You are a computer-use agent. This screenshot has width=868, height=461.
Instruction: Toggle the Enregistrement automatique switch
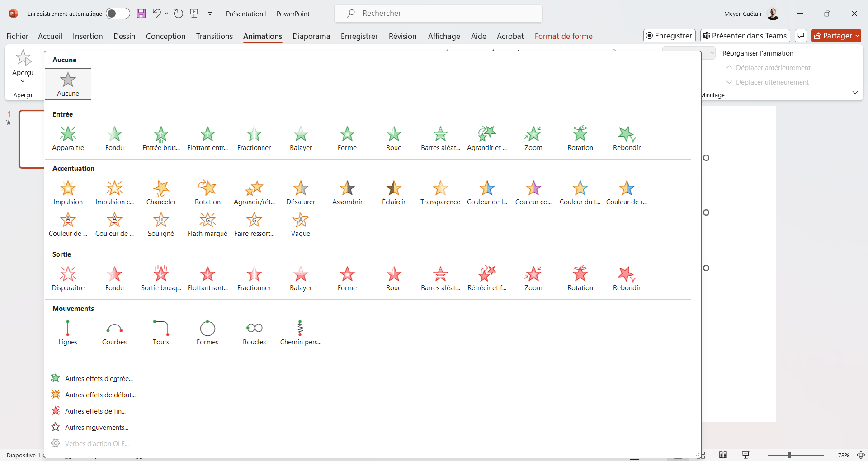[x=118, y=14]
